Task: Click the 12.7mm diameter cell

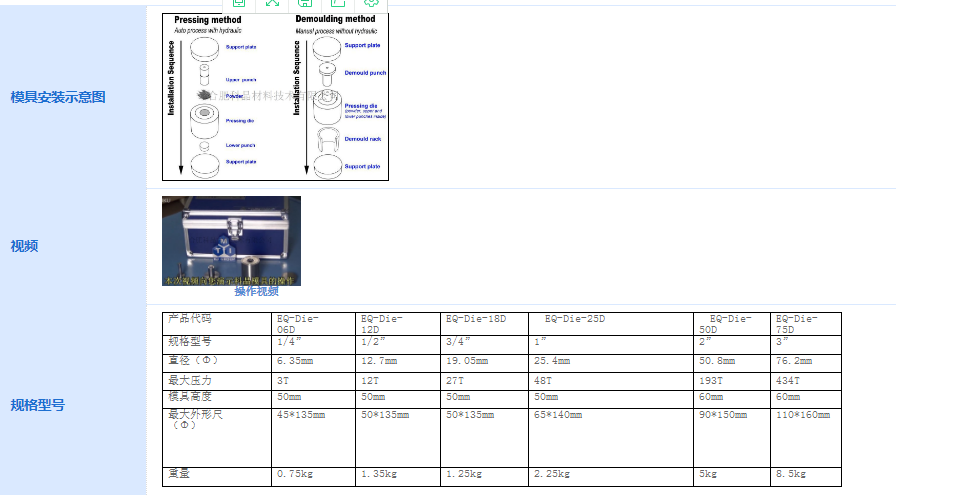Action: point(398,363)
